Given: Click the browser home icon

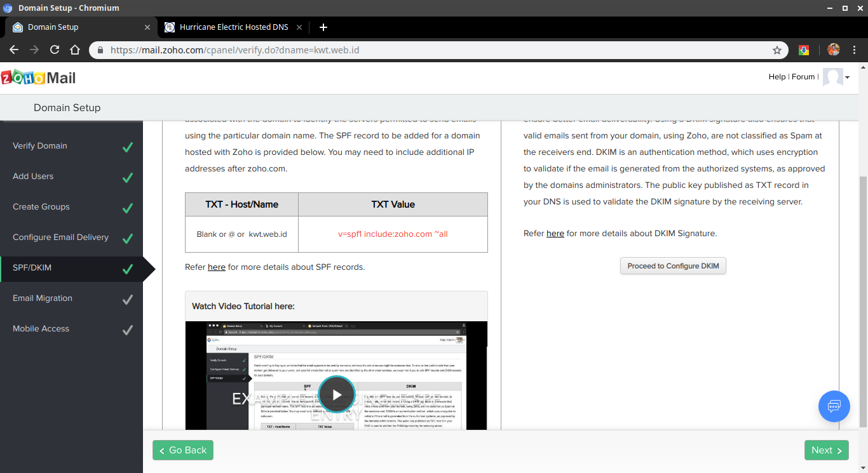Looking at the screenshot, I should pos(75,50).
